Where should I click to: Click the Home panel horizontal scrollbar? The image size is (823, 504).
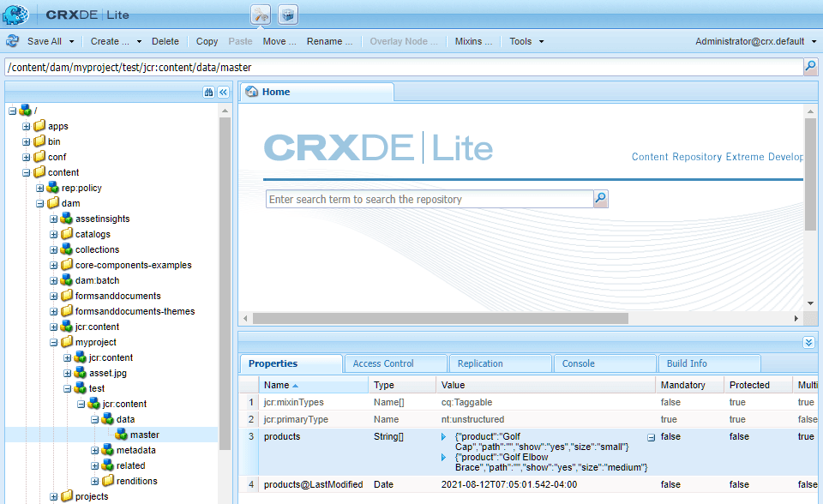point(441,318)
